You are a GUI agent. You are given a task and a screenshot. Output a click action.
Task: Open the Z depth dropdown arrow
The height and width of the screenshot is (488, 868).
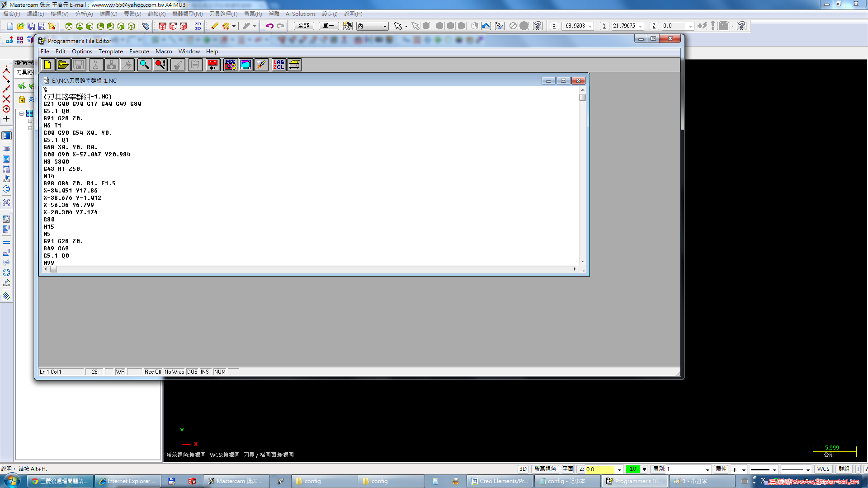tap(619, 470)
